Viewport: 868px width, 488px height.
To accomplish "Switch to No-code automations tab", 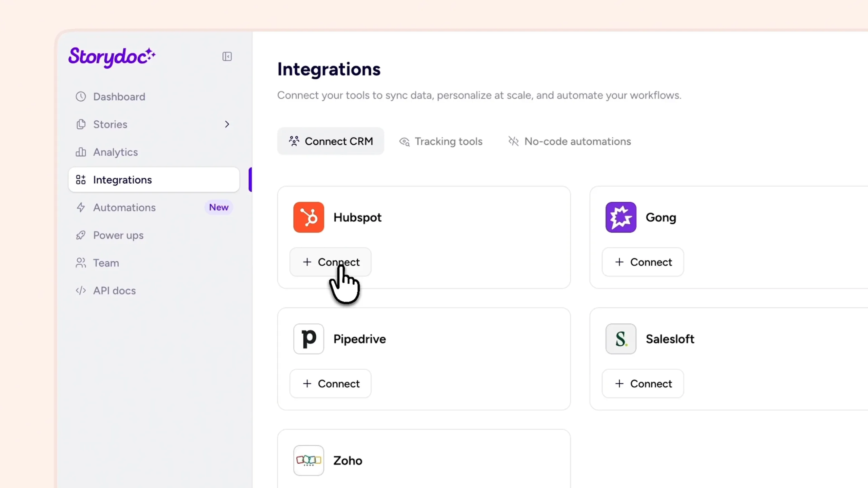I will 570,141.
